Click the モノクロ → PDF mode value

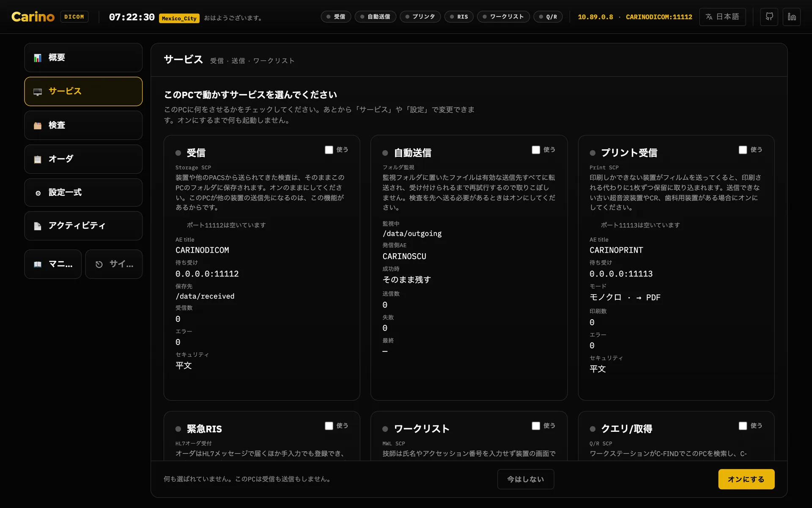pyautogui.click(x=625, y=298)
